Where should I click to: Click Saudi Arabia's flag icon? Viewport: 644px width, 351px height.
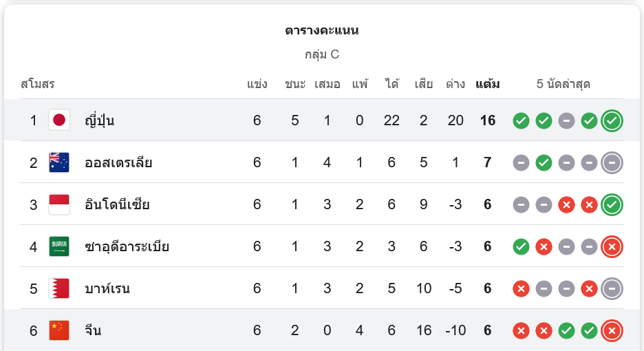[x=59, y=246]
